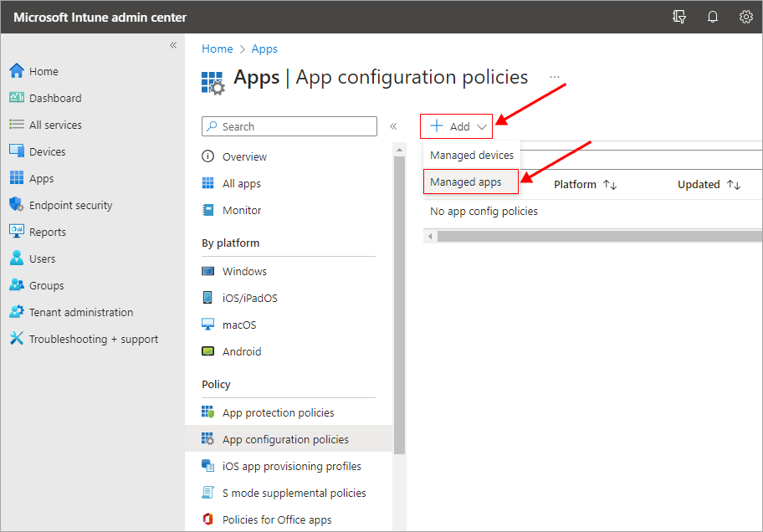Click the Troubleshooting + support wrench icon
Viewport: 763px width, 532px height.
[x=17, y=338]
